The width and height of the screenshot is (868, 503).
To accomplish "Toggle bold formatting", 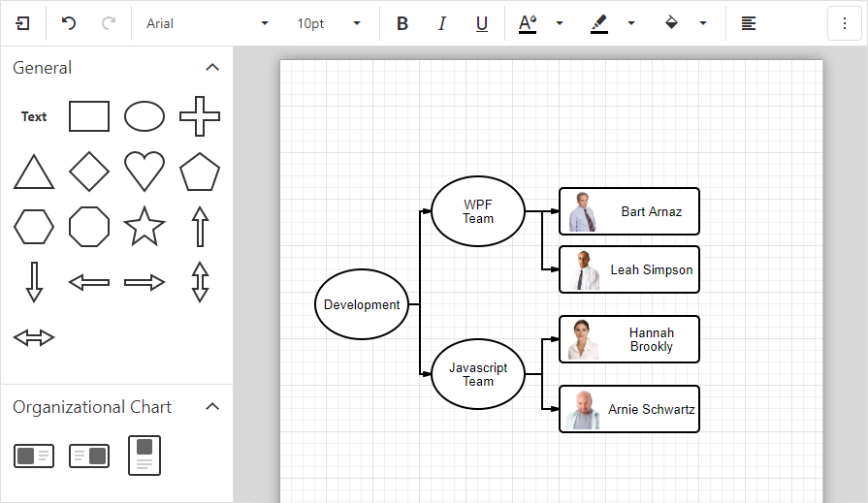I will coord(402,23).
